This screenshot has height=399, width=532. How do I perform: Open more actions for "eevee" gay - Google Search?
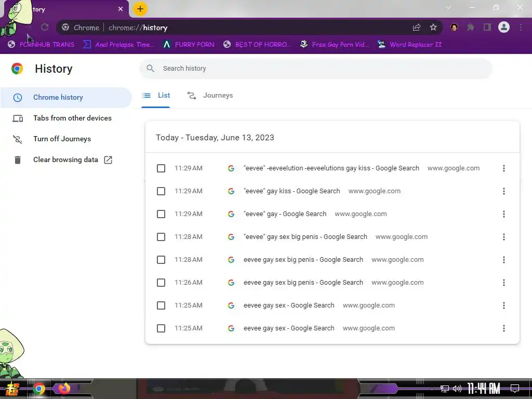click(x=504, y=214)
